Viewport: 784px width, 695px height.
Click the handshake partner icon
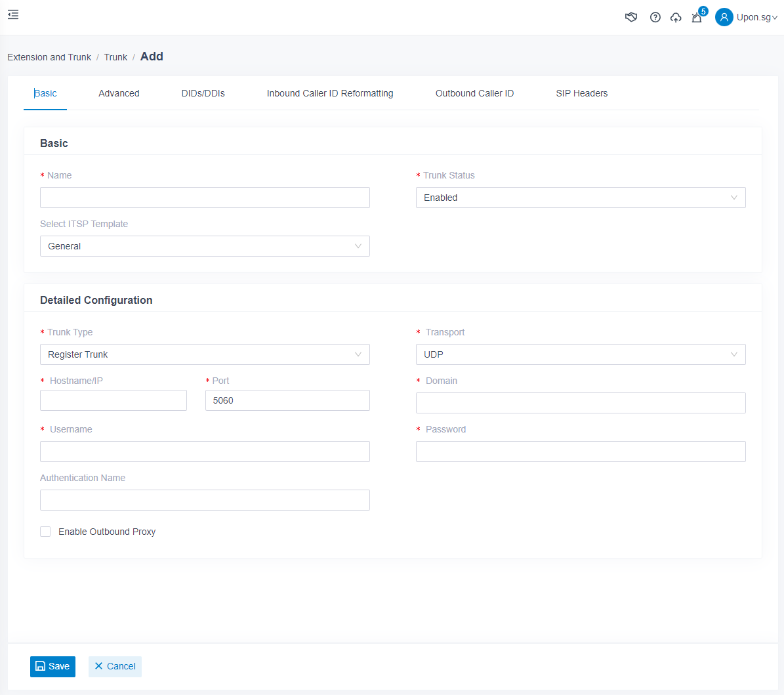pos(631,18)
